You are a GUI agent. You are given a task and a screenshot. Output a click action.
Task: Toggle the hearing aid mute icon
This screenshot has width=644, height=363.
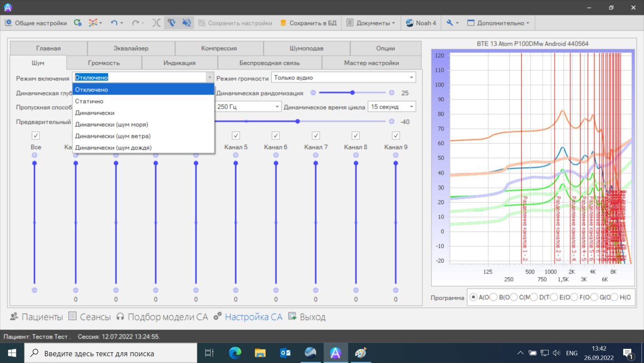[171, 23]
